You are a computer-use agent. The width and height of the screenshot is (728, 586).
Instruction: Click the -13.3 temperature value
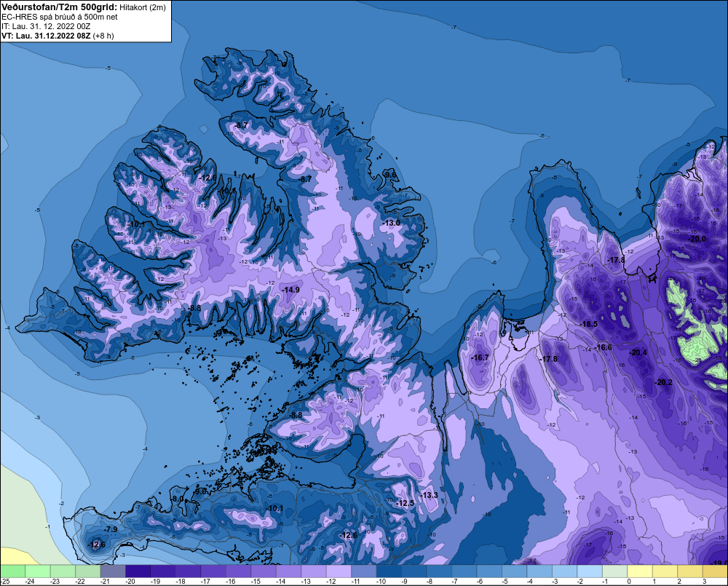pos(429,495)
